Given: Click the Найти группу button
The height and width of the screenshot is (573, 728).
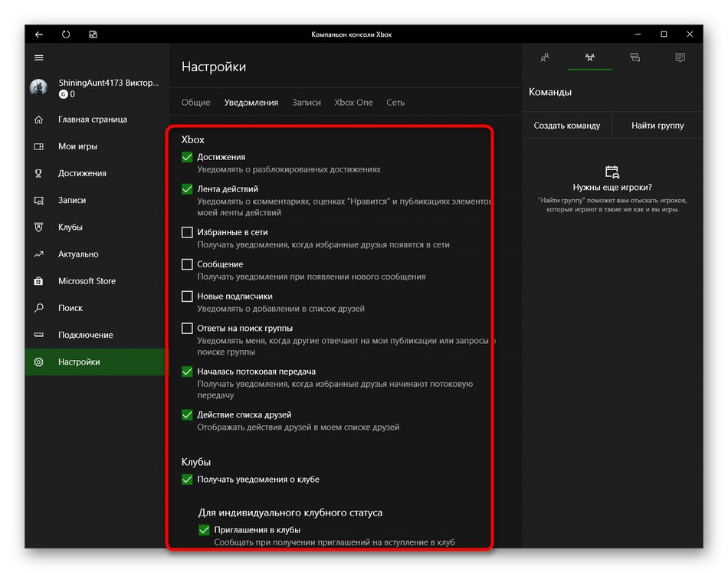Looking at the screenshot, I should click(x=657, y=126).
